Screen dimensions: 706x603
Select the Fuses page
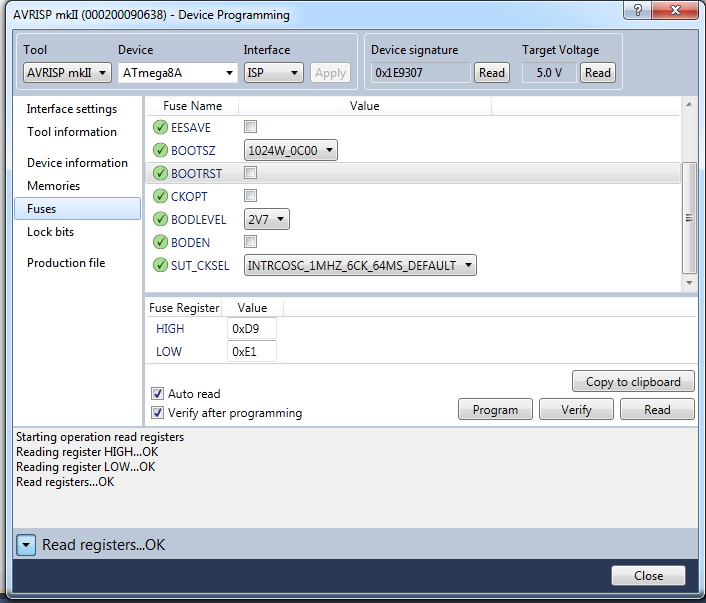pyautogui.click(x=77, y=209)
